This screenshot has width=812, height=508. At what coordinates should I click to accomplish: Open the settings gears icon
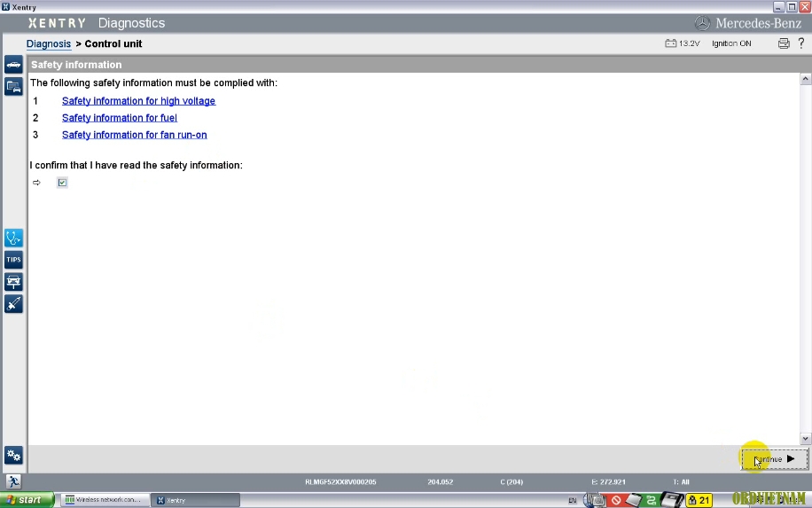13,455
